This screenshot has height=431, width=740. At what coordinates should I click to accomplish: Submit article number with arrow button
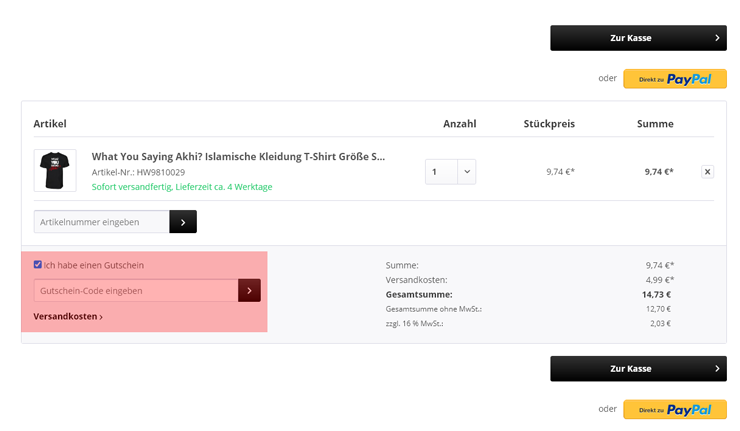point(183,222)
